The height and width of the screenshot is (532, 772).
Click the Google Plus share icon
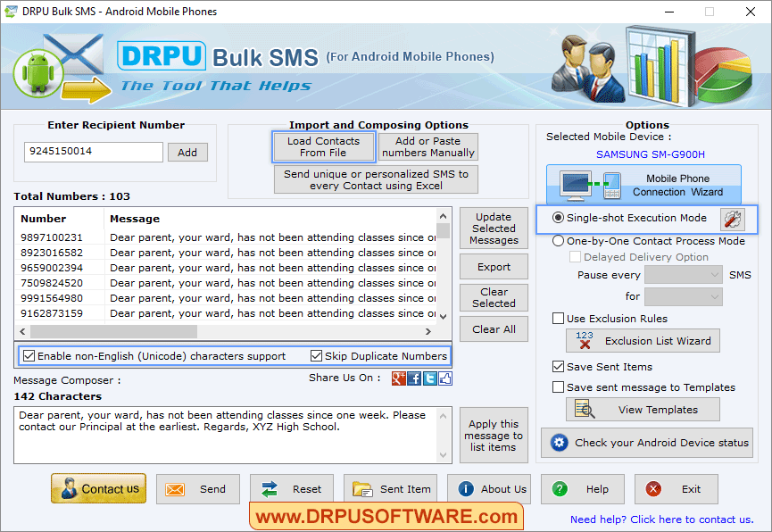[x=398, y=378]
